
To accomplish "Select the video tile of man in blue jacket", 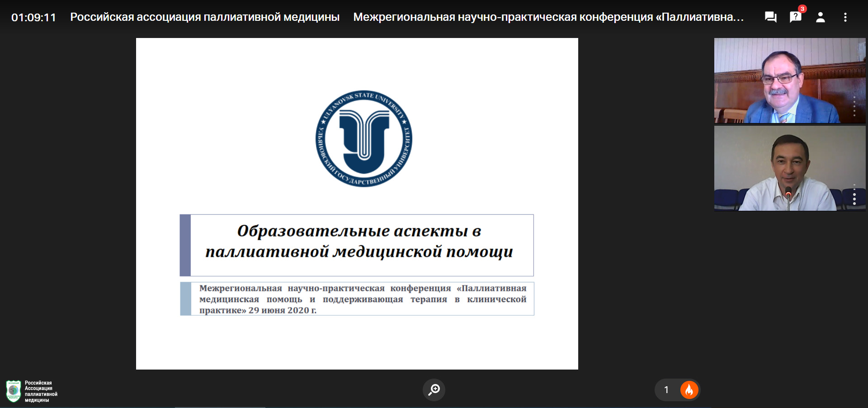I will click(x=790, y=81).
